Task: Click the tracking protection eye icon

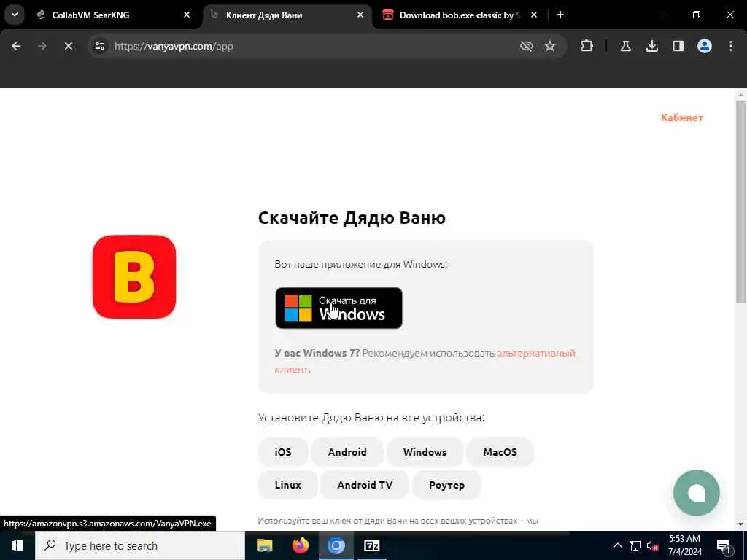Action: coord(526,46)
